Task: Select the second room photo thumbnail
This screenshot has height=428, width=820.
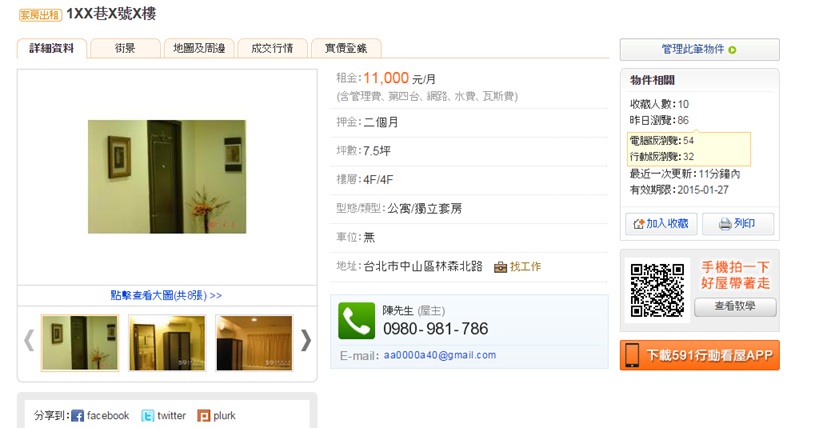Action: click(x=167, y=343)
